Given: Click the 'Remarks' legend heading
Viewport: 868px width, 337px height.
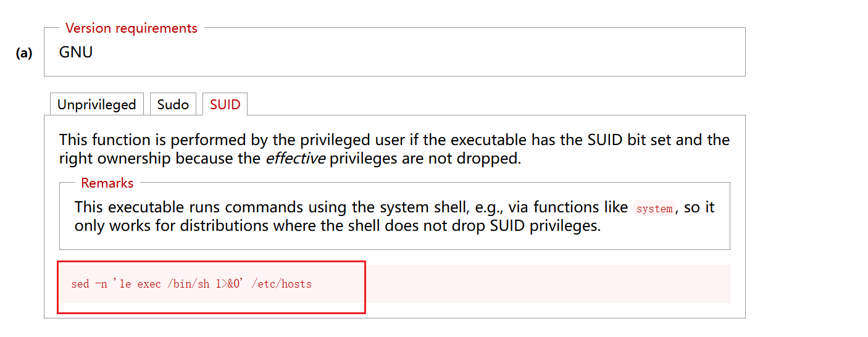Looking at the screenshot, I should [107, 183].
